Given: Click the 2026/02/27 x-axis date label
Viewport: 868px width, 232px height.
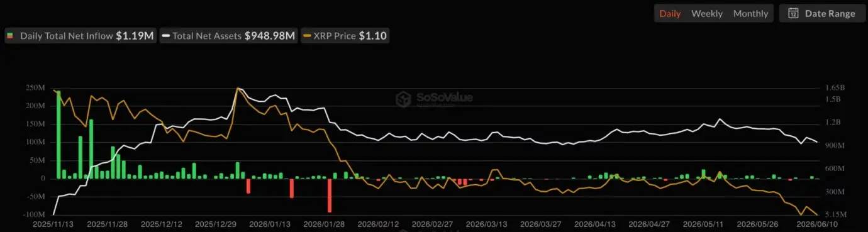Looking at the screenshot, I should click(x=432, y=224).
